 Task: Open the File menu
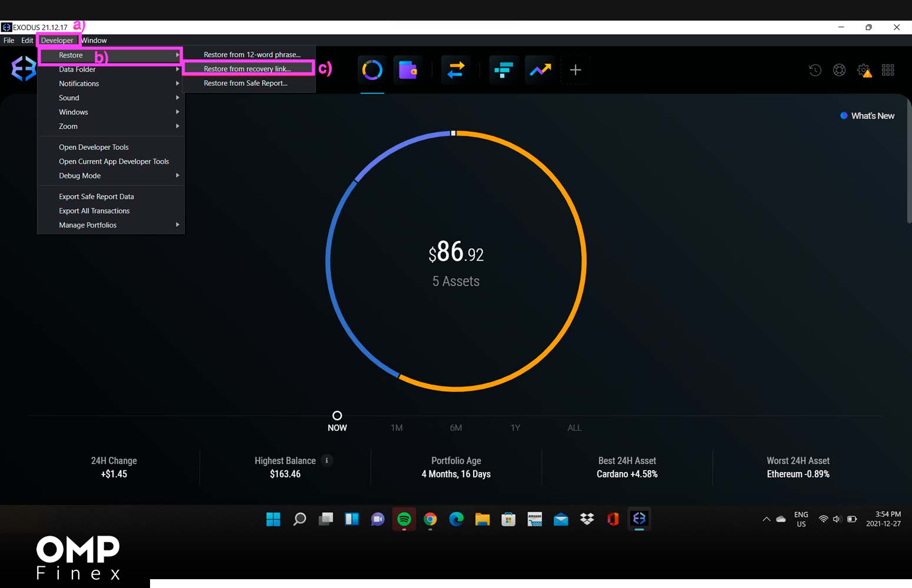click(x=9, y=41)
